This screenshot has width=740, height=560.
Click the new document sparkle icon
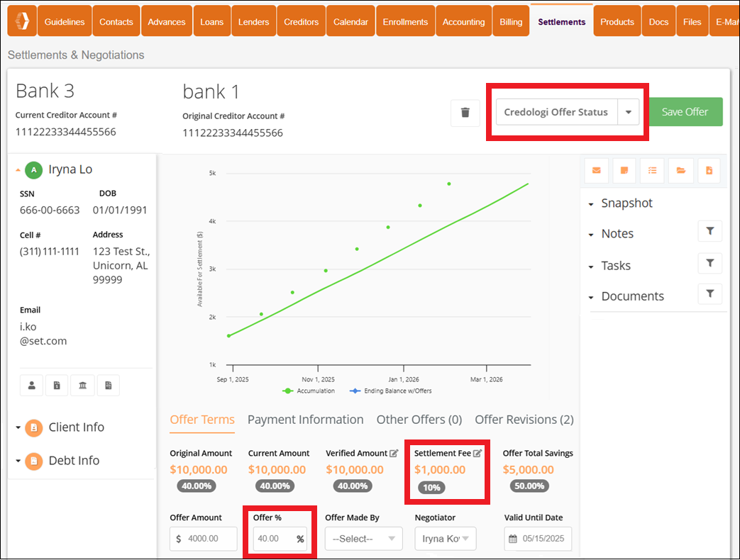pos(709,170)
